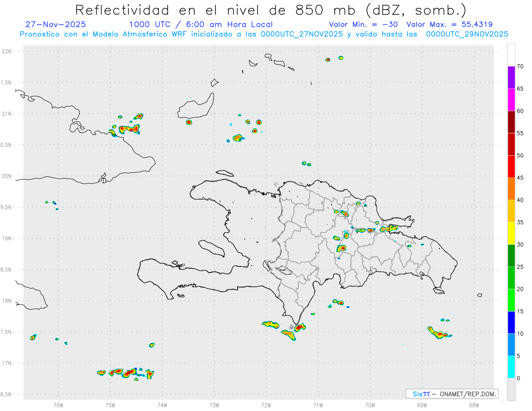This screenshot has height=411, width=532.
Task: Select the dark maroon 55-60 dBZ band
Action: [x=511, y=122]
